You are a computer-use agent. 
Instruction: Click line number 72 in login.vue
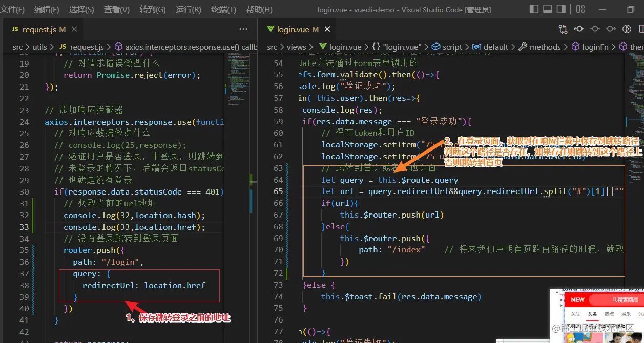click(x=278, y=273)
